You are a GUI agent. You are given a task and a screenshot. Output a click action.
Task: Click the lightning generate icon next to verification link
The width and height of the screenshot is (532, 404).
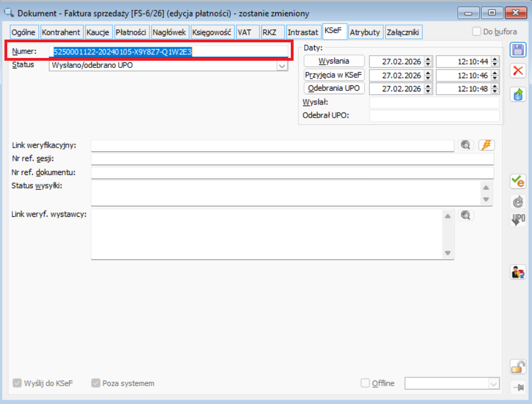pos(486,145)
